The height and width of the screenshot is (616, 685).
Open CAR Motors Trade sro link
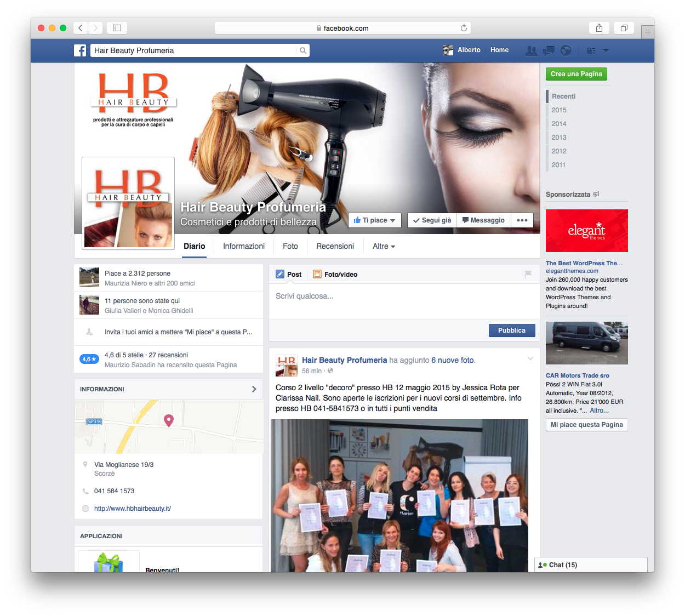(578, 375)
